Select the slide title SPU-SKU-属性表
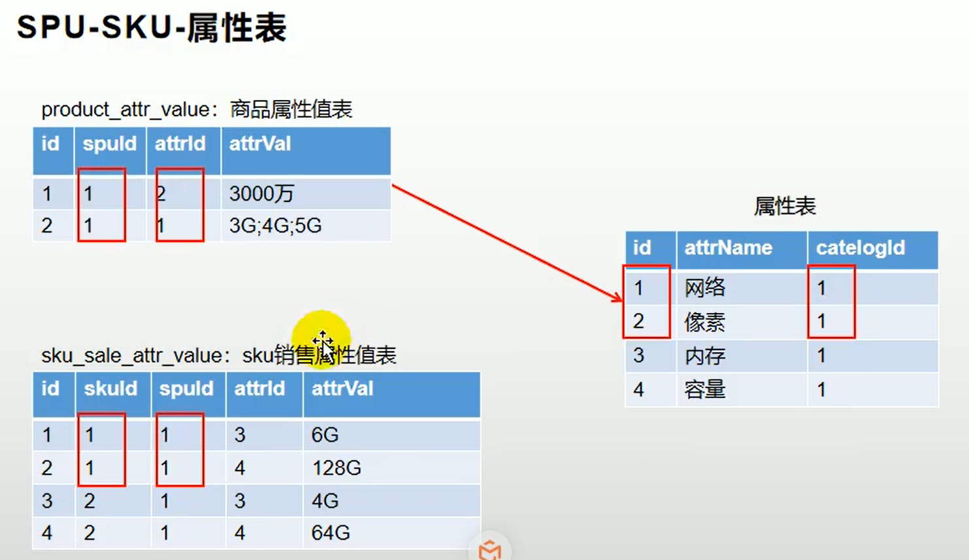969x560 pixels. pyautogui.click(x=152, y=29)
